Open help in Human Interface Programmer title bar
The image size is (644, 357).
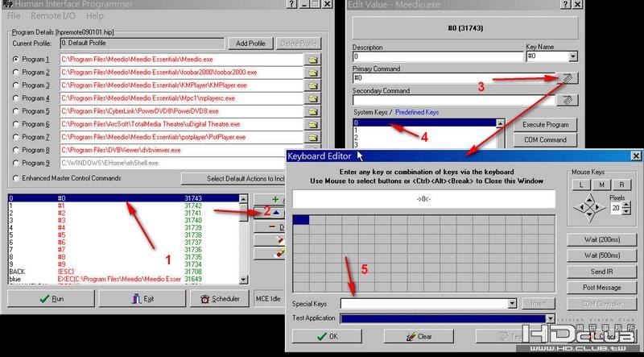[x=291, y=4]
